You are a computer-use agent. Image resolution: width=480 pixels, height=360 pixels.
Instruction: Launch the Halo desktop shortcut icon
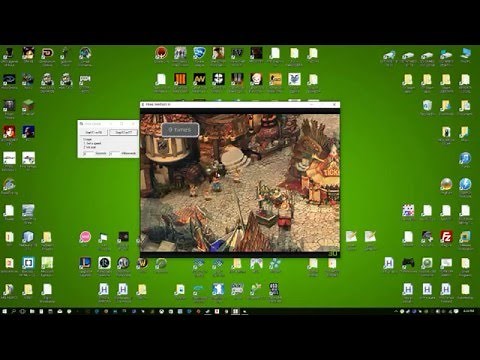[x=9, y=80]
